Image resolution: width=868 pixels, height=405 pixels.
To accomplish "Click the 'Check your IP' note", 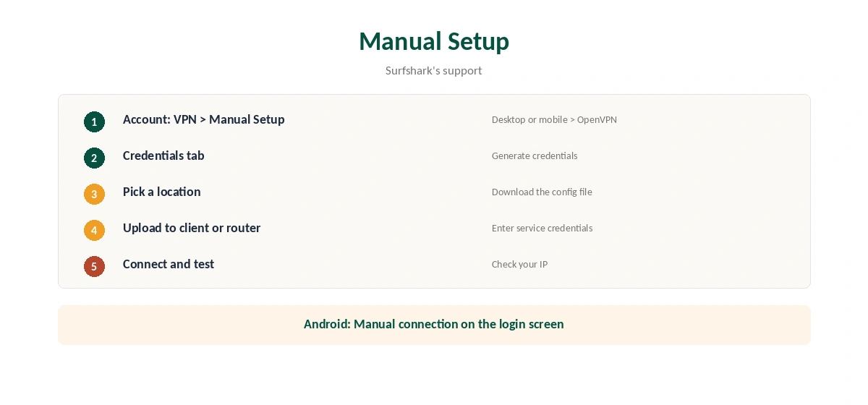I will [519, 264].
